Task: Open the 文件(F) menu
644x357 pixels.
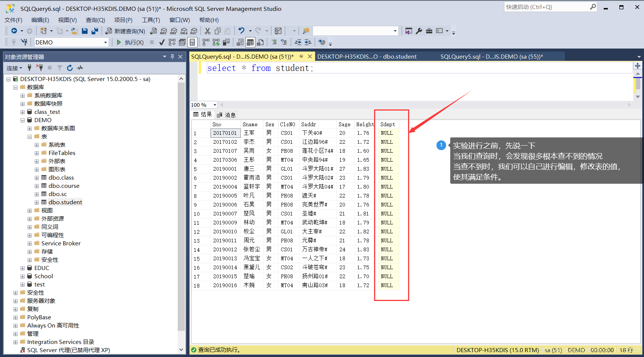Action: point(13,20)
